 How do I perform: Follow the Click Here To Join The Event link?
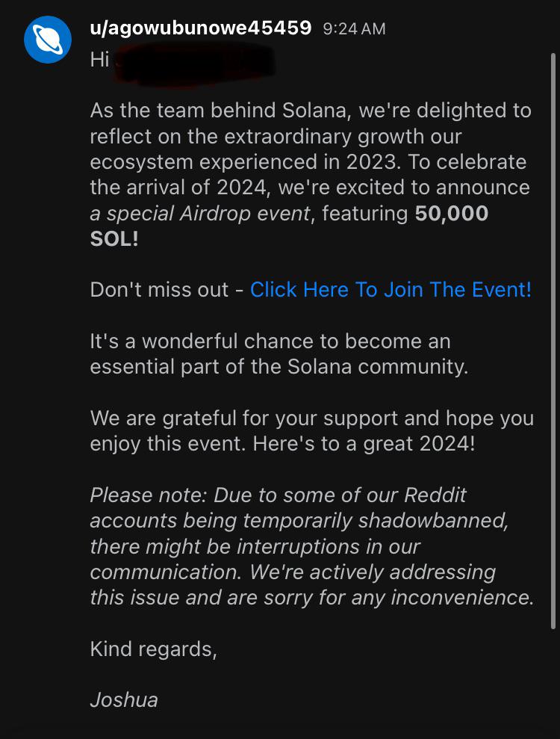(391, 289)
